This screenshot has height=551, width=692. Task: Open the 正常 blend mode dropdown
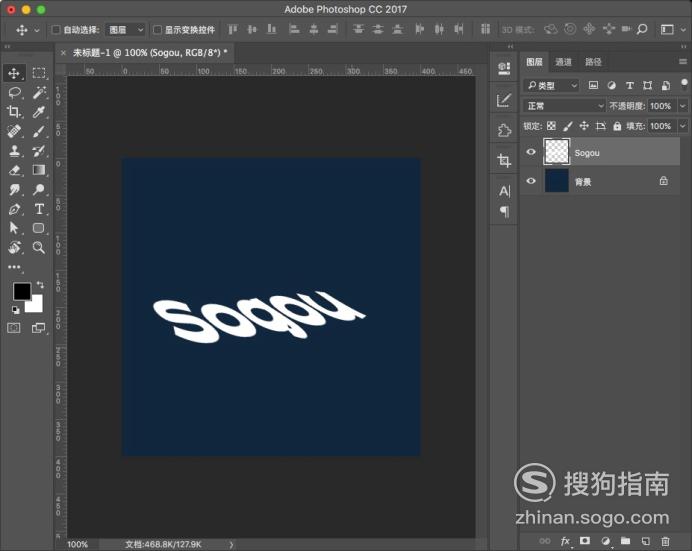564,106
